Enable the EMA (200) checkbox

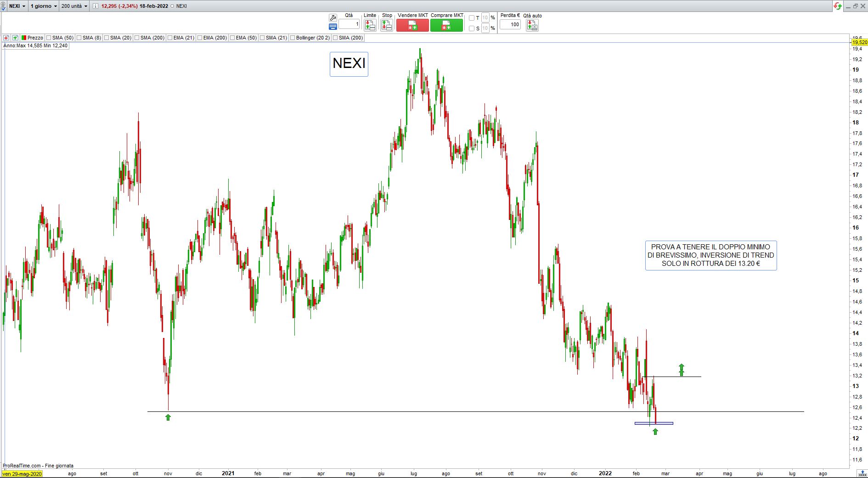[200, 38]
